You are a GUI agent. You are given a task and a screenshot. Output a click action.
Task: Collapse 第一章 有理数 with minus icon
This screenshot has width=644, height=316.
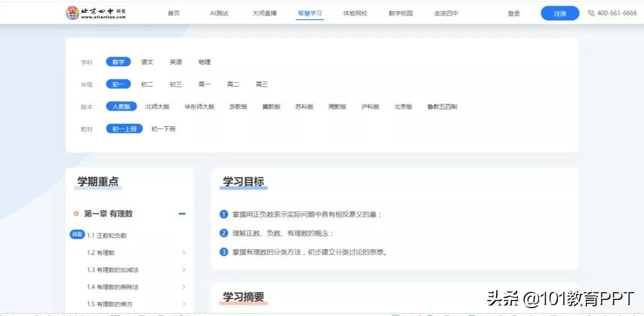click(182, 214)
